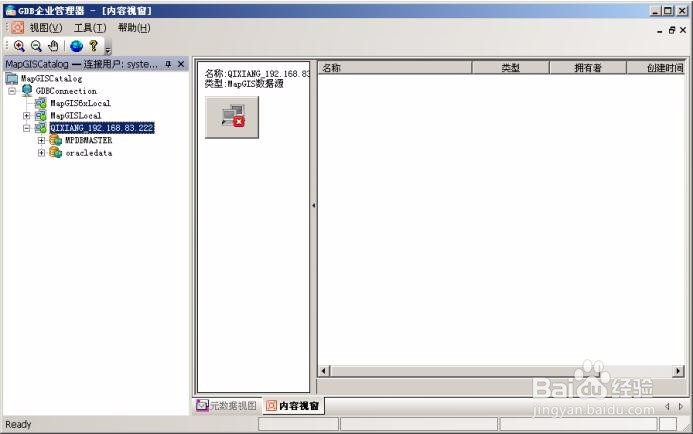693x434 pixels.
Task: Click the 名称:QIXIANG_192.168.83 info text
Action: pos(257,74)
